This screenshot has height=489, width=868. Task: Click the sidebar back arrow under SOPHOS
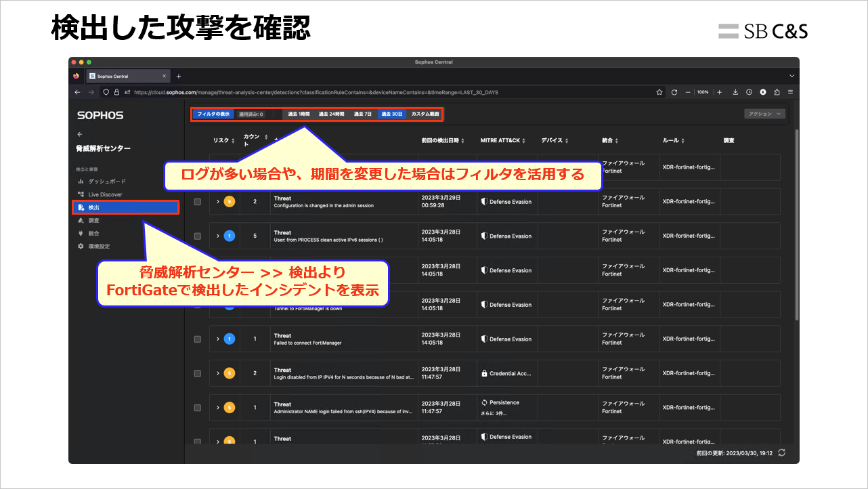80,134
